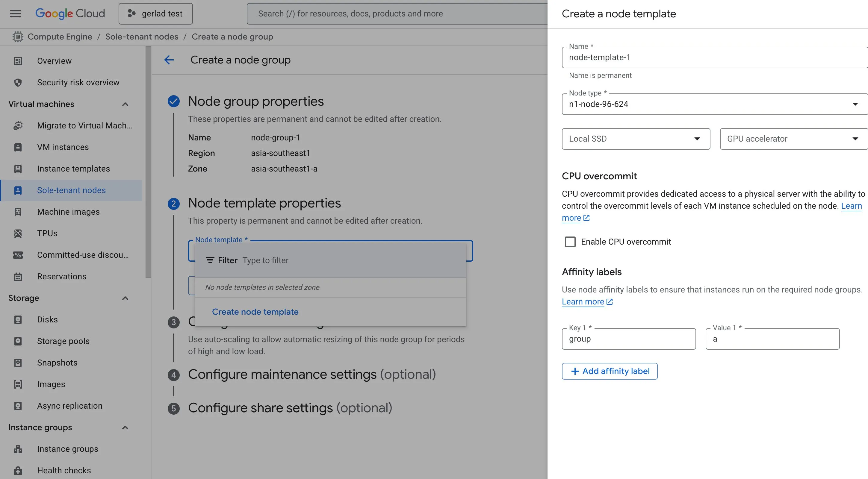Viewport: 868px width, 479px height.
Task: Collapse the Instance groups section
Action: click(x=125, y=428)
